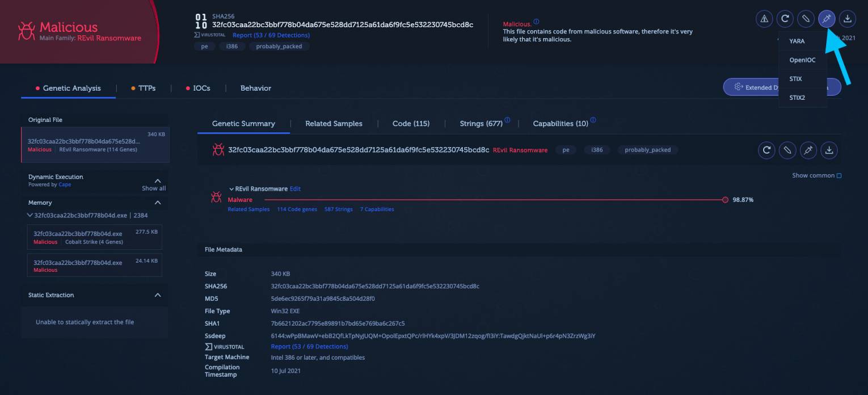Click the probably_packed tag in sample row
The width and height of the screenshot is (868, 395).
click(648, 150)
